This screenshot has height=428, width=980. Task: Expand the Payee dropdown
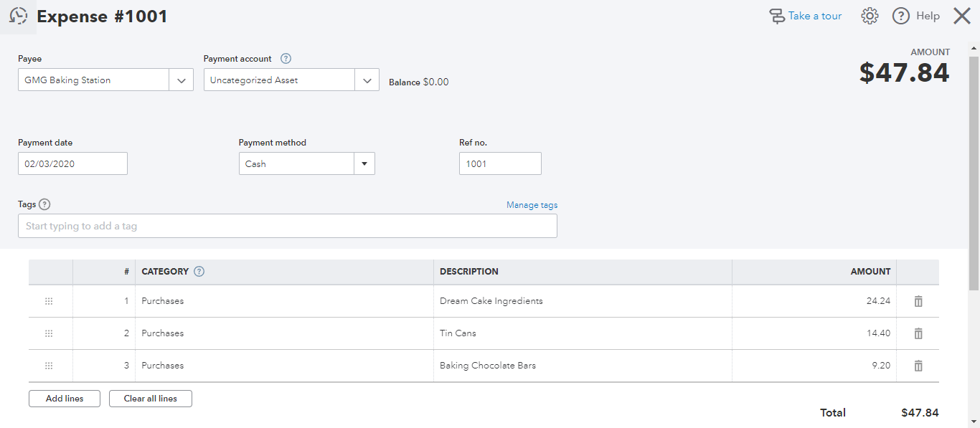(181, 80)
